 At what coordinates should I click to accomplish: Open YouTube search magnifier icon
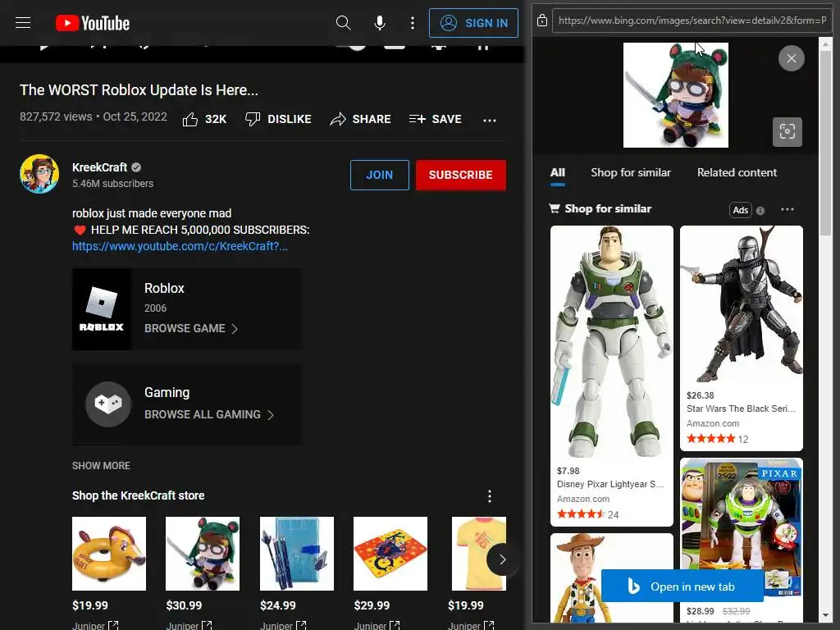pyautogui.click(x=343, y=23)
